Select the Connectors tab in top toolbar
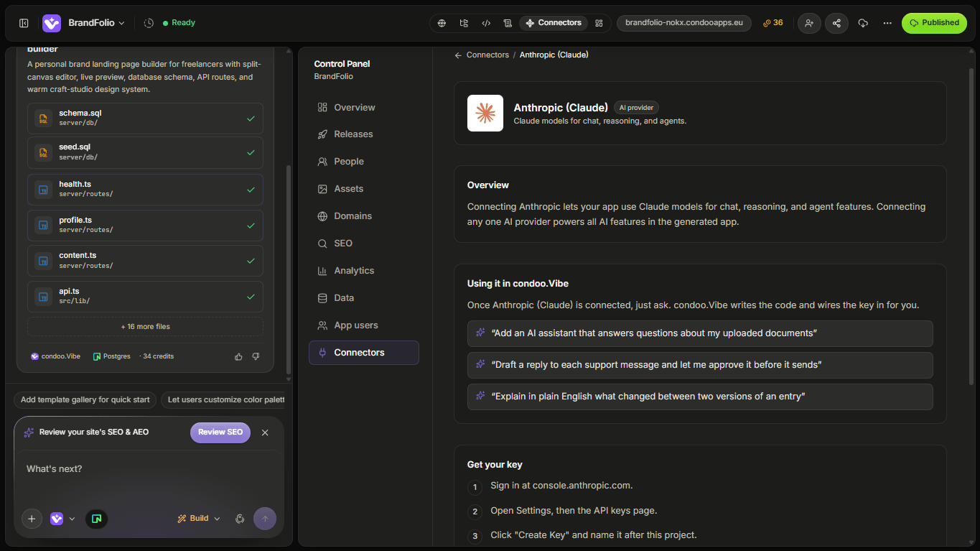 [x=554, y=23]
